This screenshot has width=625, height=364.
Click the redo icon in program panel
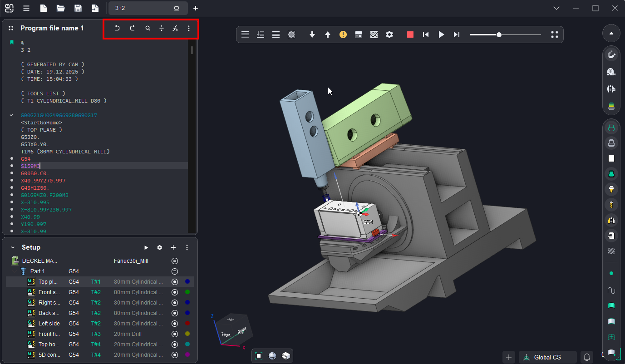[x=133, y=28]
